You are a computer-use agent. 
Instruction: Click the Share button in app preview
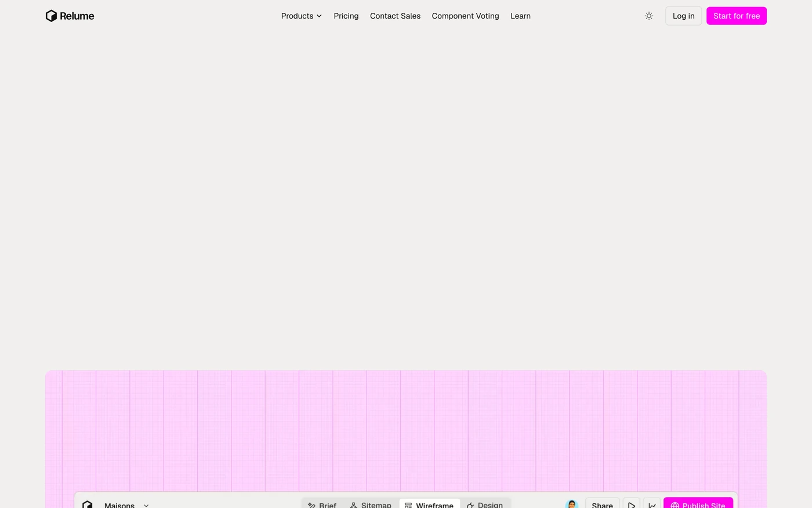pyautogui.click(x=602, y=504)
